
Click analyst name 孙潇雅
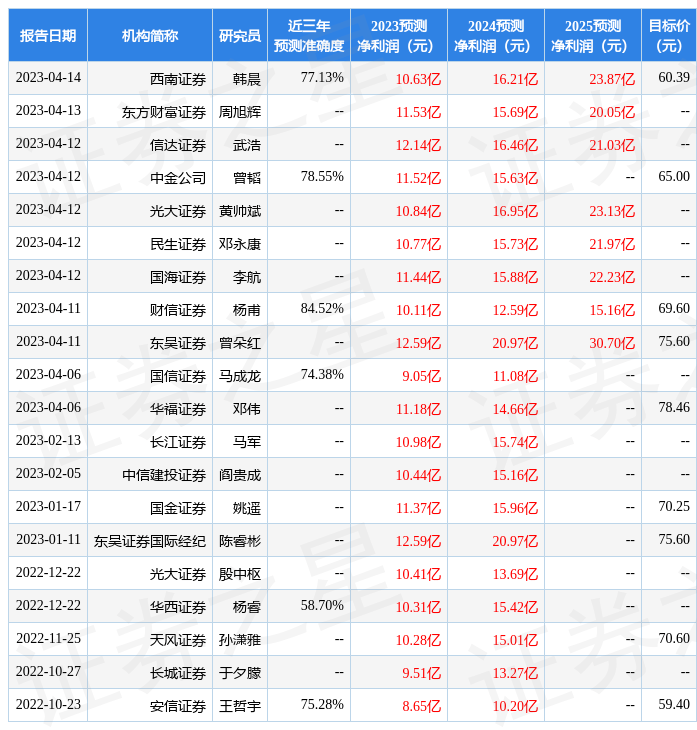coord(240,639)
